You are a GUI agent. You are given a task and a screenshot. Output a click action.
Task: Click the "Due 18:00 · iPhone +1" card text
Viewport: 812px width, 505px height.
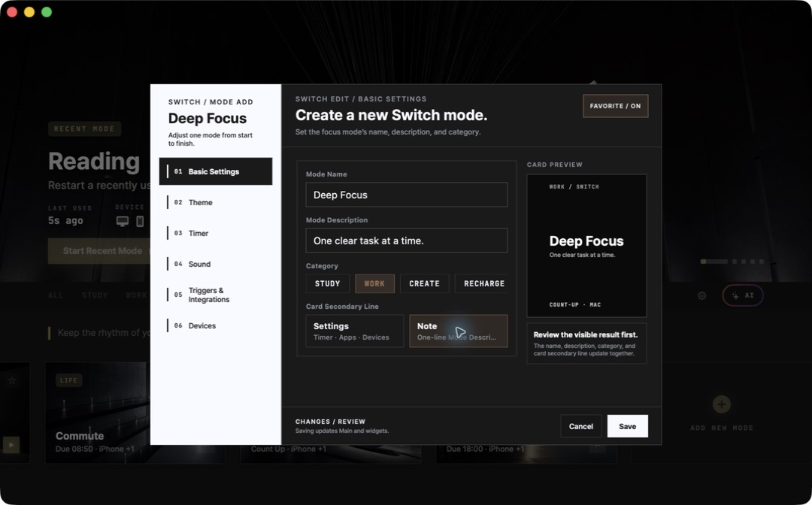[485, 449]
